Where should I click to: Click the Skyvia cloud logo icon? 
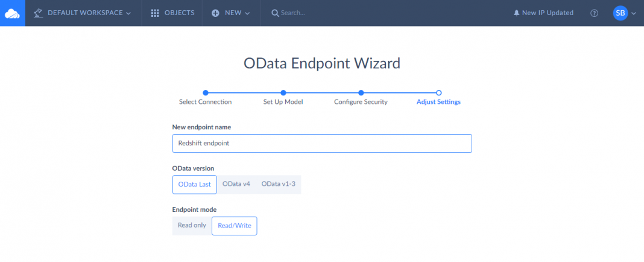[12, 13]
